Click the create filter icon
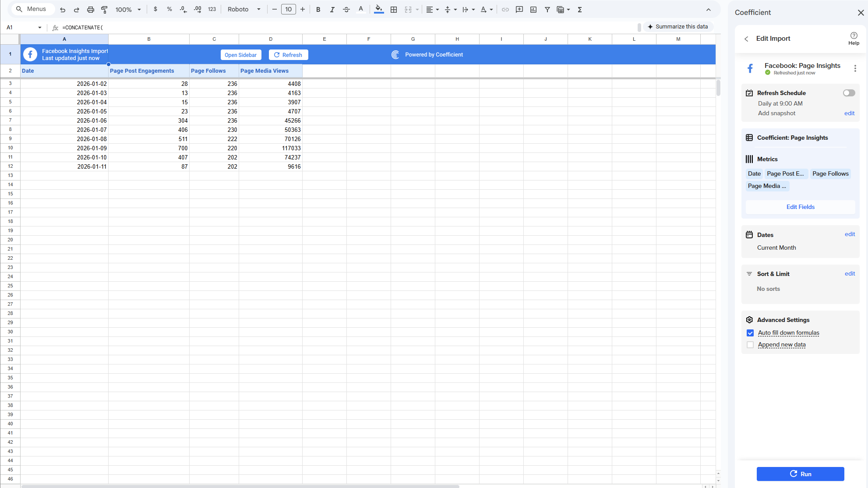The width and height of the screenshot is (868, 488). (x=547, y=10)
